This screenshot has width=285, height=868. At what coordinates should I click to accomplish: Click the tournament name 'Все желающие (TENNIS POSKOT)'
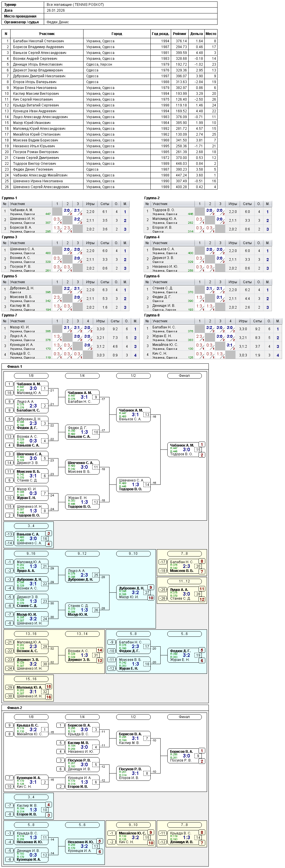(75, 5)
